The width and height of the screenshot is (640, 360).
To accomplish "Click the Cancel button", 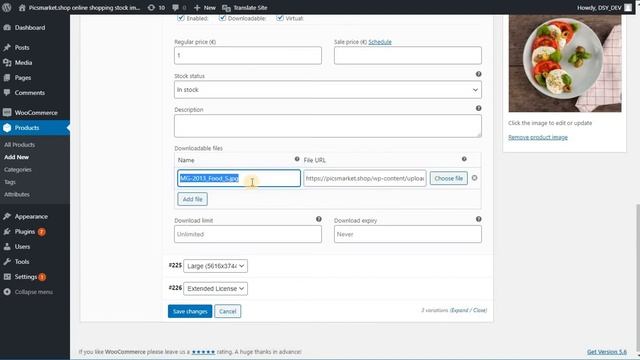I will click(x=228, y=311).
